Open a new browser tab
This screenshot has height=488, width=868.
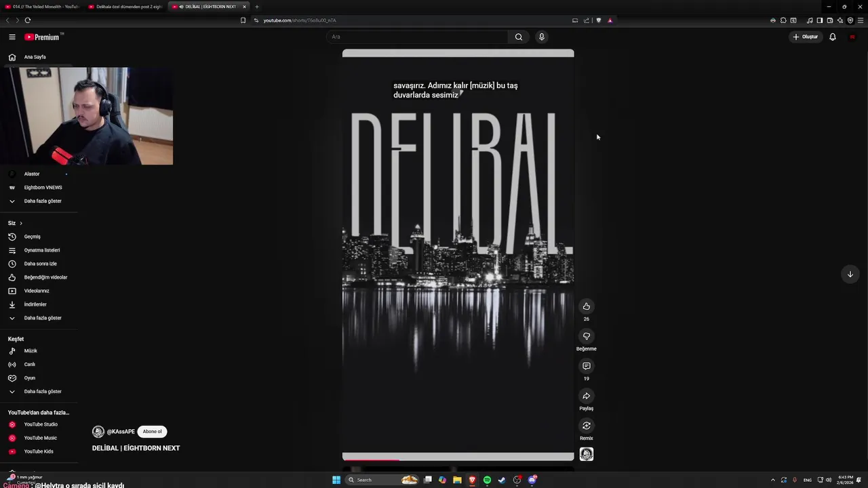pyautogui.click(x=257, y=7)
